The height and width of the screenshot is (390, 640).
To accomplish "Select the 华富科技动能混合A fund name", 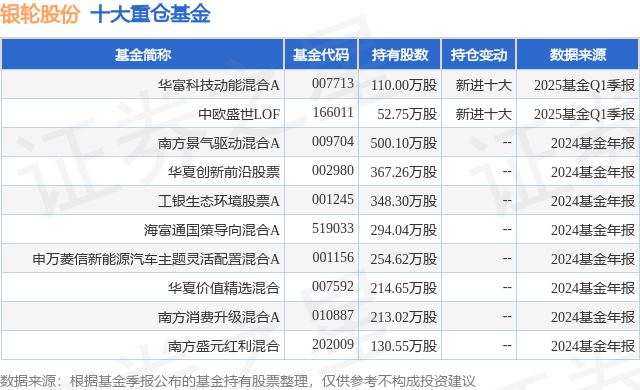I will (x=219, y=85).
